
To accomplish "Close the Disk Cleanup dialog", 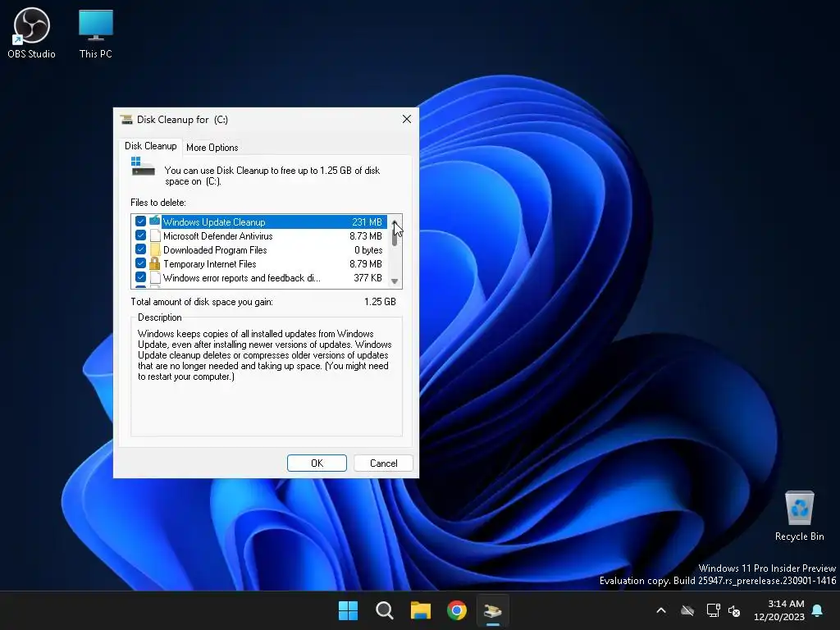I will 407,119.
